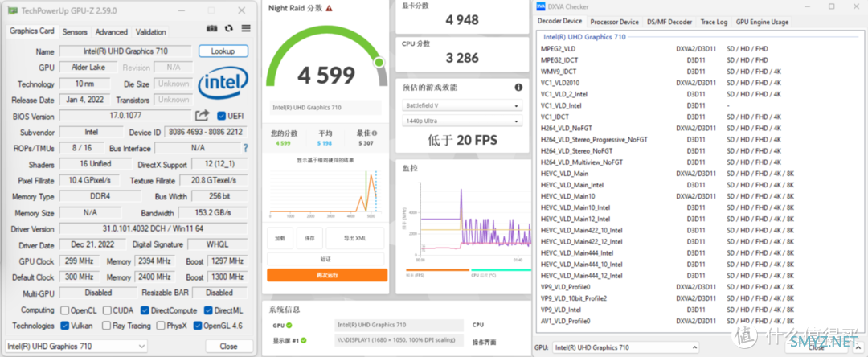Viewport: 868px width, 357px height.
Task: Open the GPU selector dropdown in GPU-Z
Action: coord(76,346)
